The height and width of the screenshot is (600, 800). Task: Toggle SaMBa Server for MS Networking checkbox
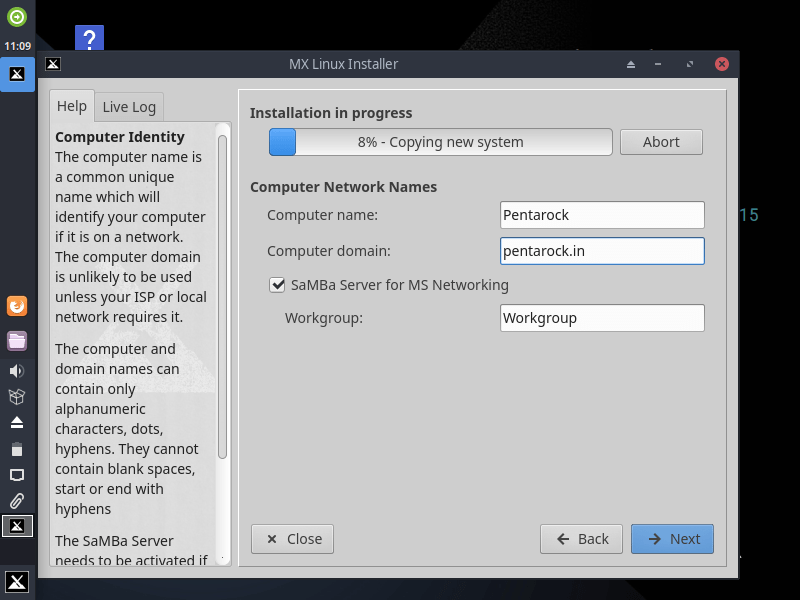(277, 285)
